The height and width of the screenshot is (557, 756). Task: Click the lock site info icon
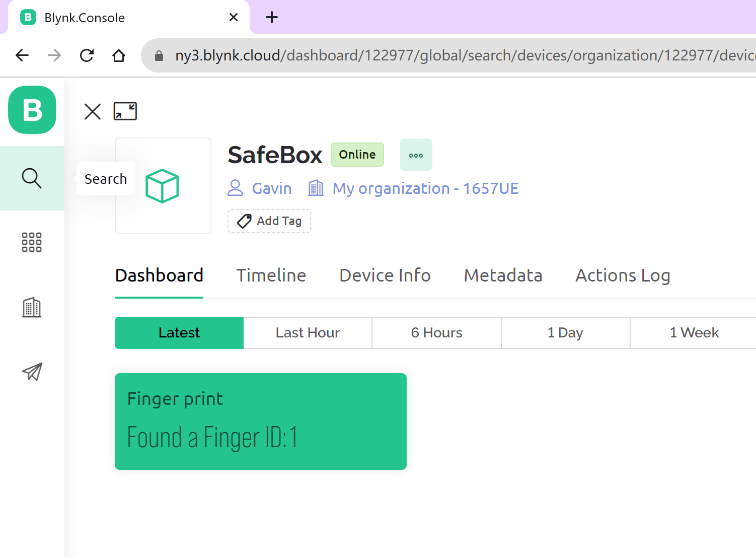click(x=159, y=55)
